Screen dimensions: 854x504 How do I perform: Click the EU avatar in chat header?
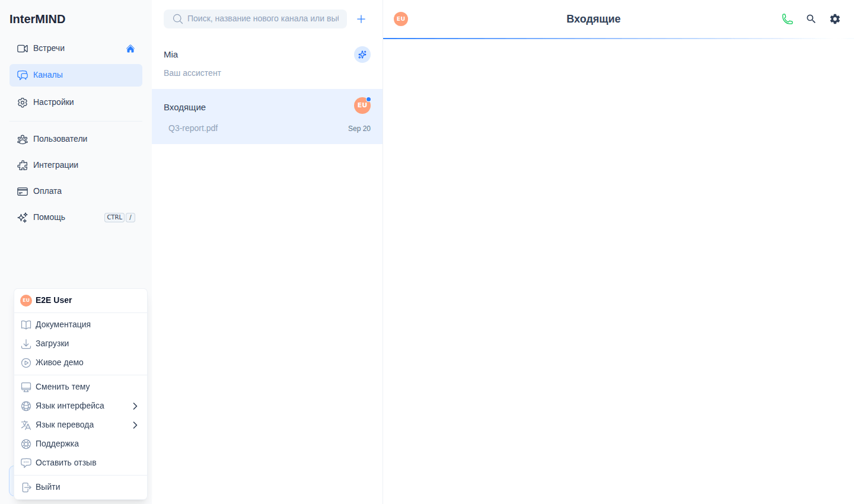pyautogui.click(x=401, y=19)
